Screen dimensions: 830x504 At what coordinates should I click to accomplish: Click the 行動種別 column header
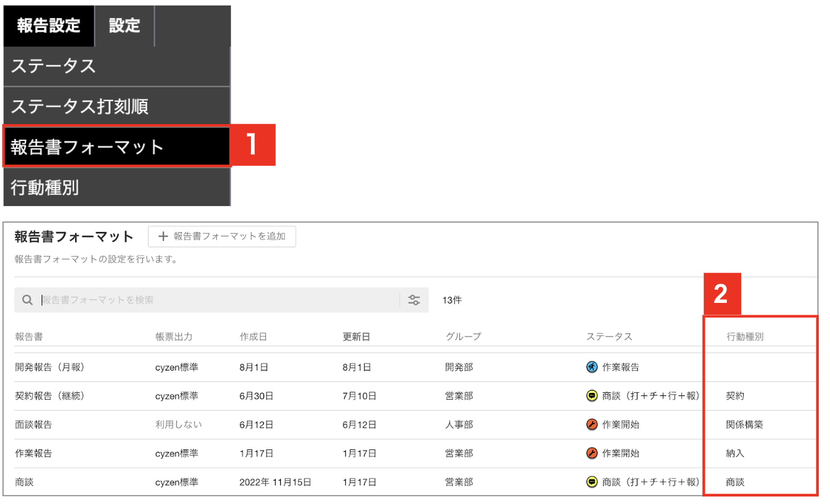click(745, 336)
